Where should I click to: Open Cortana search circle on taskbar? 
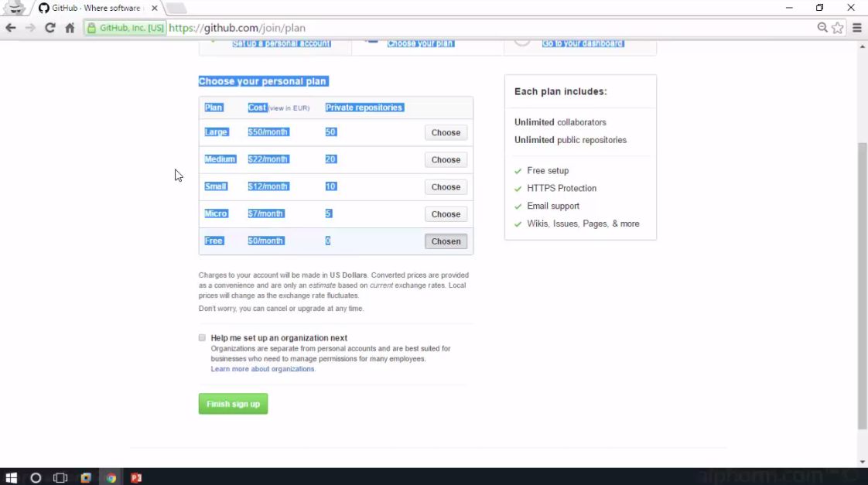36,477
